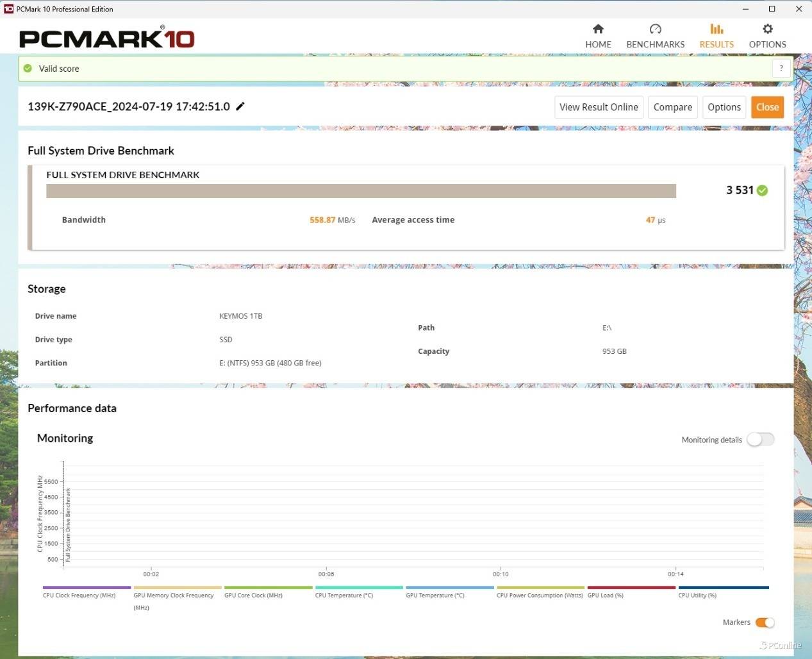Click the GPU Load legend swatch
This screenshot has height=659, width=812.
[x=631, y=587]
